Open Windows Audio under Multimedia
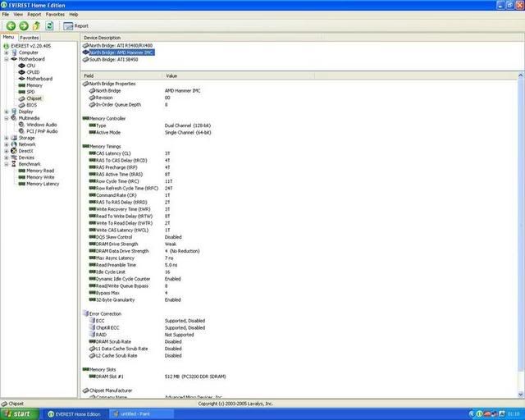This screenshot has height=420, width=525. [41, 125]
